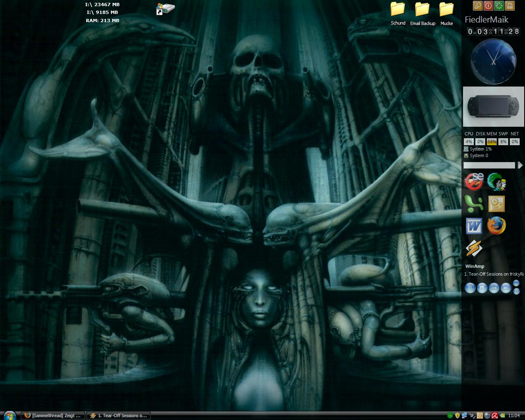Click the light gray slider bar in the sidebar
The width and height of the screenshot is (525, 420).
[x=489, y=165]
